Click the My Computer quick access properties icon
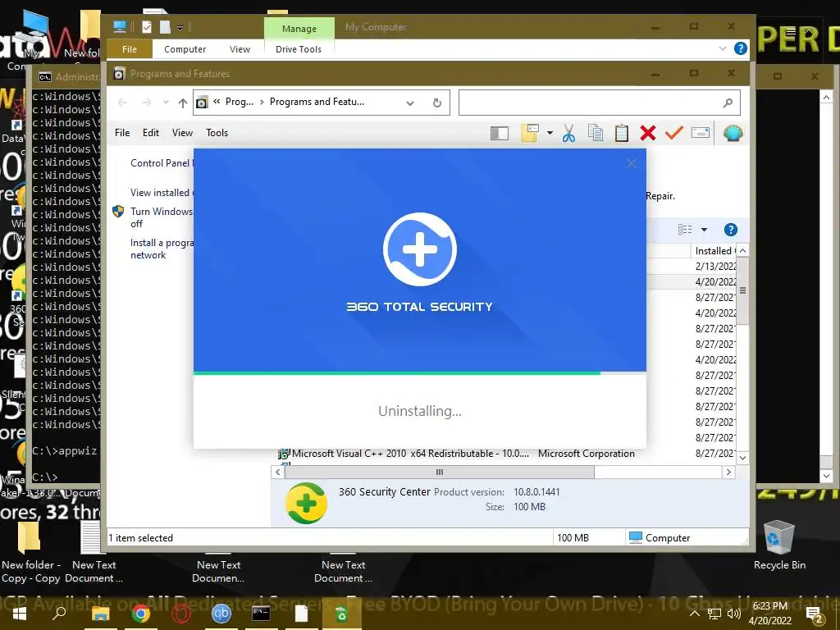The height and width of the screenshot is (630, 840). (146, 27)
